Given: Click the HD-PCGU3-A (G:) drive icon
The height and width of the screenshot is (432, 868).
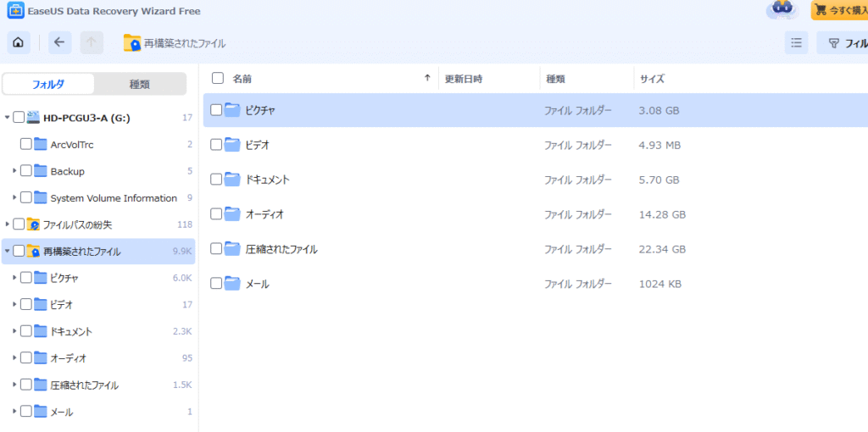Looking at the screenshot, I should tap(33, 118).
